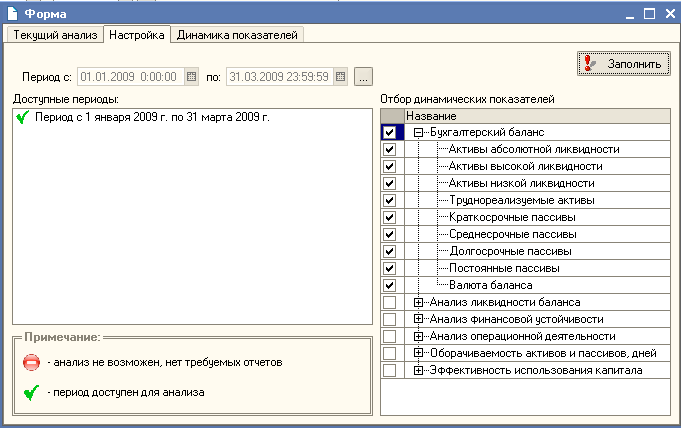Click the form document icon in title bar
This screenshot has height=428, width=681.
[x=13, y=13]
